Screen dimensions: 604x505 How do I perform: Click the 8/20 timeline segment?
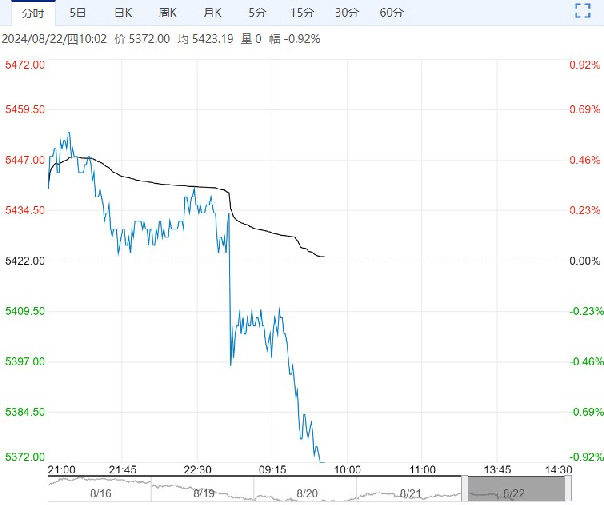(x=307, y=491)
